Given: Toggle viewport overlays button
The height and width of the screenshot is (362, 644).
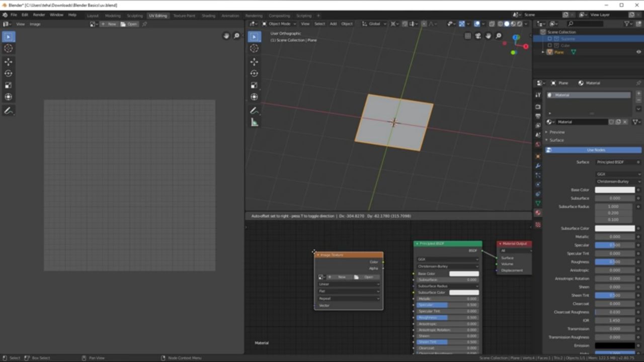Looking at the screenshot, I should 477,24.
